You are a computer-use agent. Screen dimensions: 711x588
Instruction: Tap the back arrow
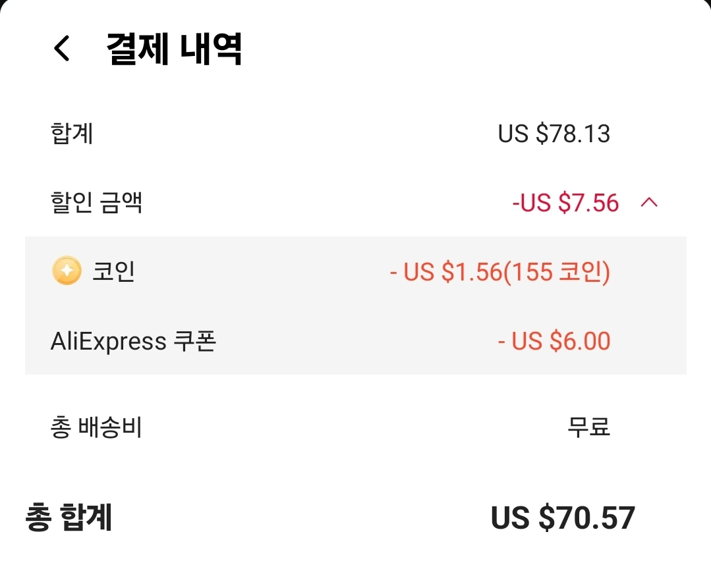62,49
